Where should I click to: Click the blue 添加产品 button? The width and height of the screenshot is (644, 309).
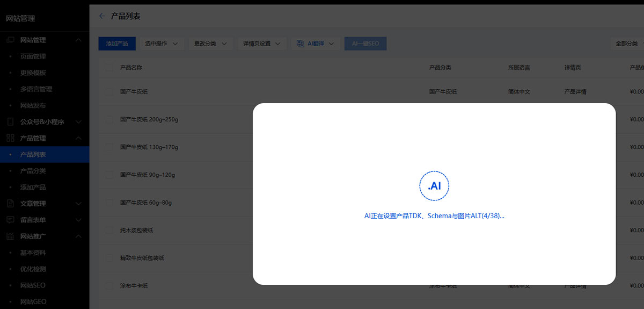(117, 44)
